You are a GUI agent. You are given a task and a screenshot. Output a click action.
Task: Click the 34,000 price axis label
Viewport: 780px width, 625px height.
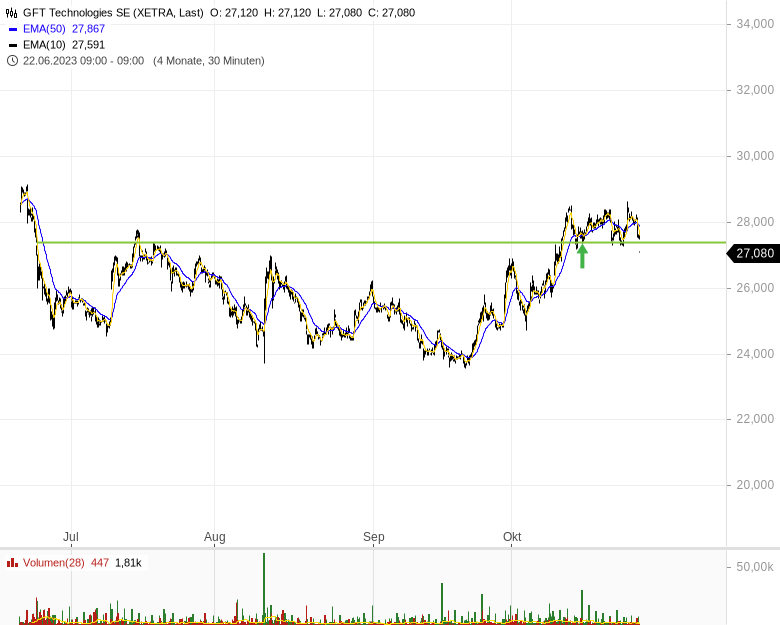755,24
